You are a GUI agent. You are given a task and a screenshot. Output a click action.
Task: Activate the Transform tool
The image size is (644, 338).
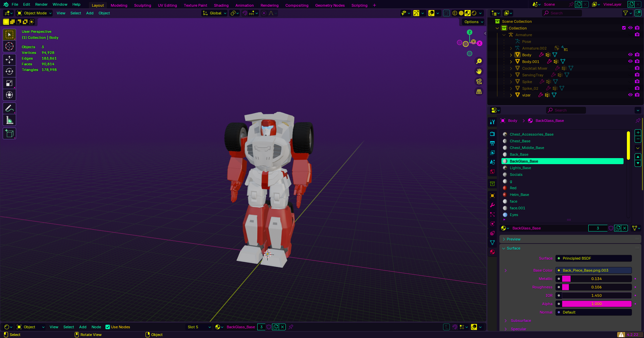[x=9, y=95]
